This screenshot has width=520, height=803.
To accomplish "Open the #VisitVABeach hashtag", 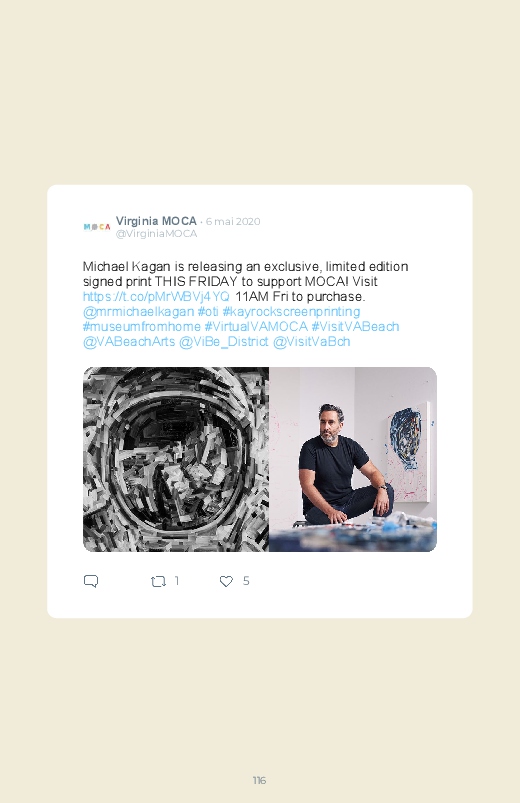I will pos(356,326).
